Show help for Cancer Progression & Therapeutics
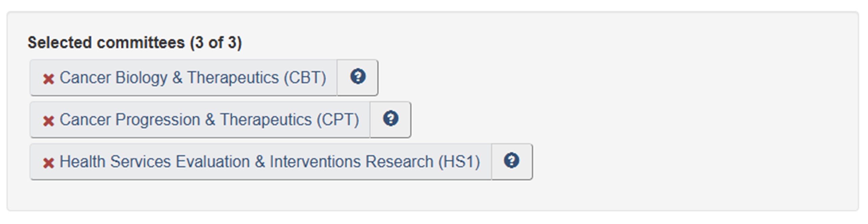 pos(390,119)
